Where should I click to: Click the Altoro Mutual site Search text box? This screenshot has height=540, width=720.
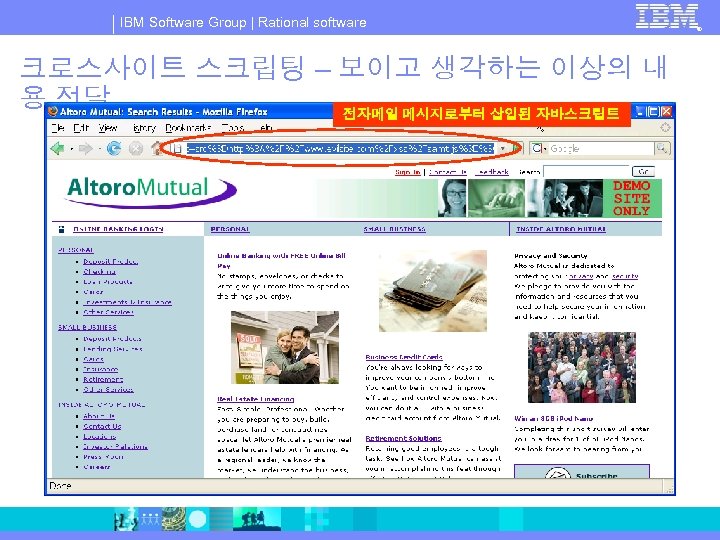click(586, 172)
